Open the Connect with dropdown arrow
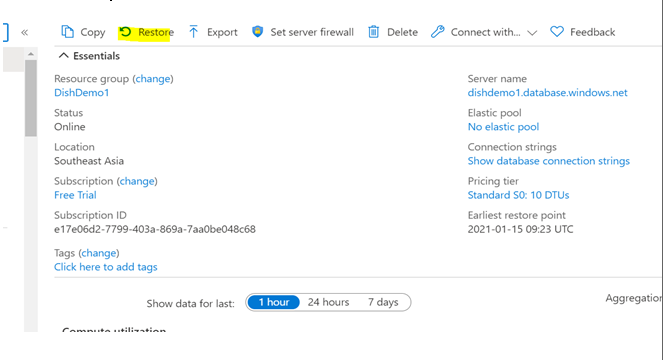The height and width of the screenshot is (360, 663). click(x=532, y=33)
